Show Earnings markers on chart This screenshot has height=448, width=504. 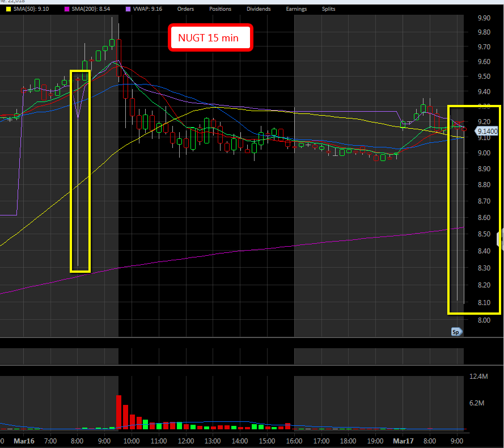[x=296, y=9]
